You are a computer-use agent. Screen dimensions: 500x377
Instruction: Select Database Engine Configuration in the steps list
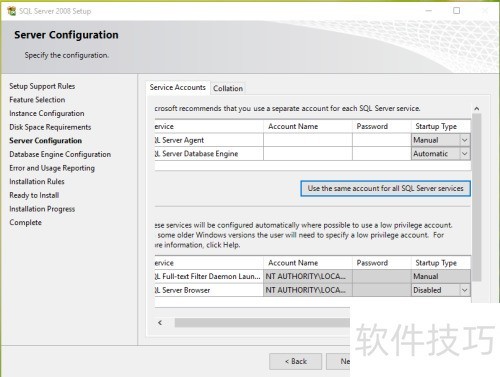click(x=60, y=154)
